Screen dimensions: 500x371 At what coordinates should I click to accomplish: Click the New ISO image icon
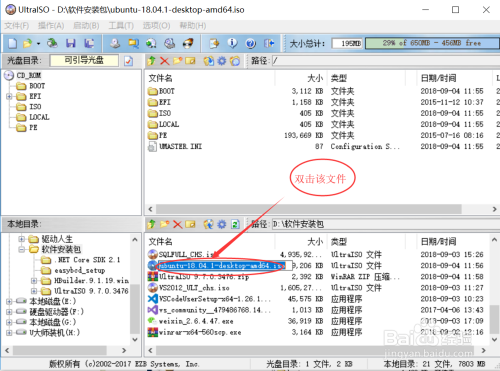[x=12, y=43]
